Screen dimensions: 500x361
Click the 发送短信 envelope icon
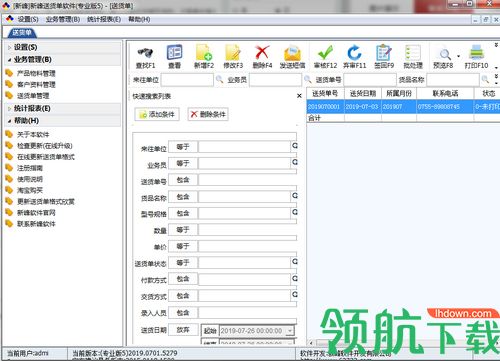coord(292,53)
